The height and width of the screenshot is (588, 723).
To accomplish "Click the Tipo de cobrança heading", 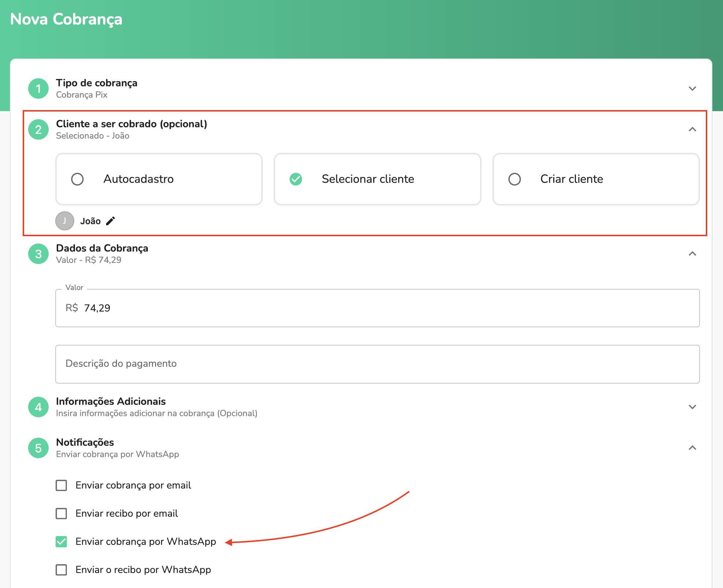I will pos(97,83).
